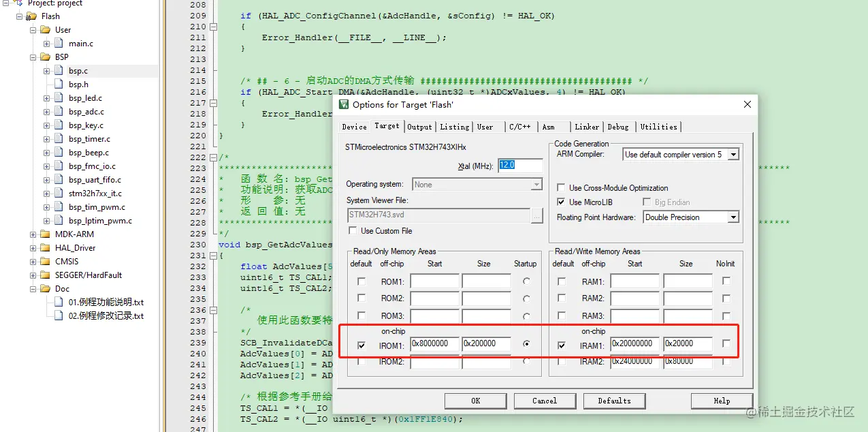Click the IROM1 Start address field

pyautogui.click(x=435, y=344)
